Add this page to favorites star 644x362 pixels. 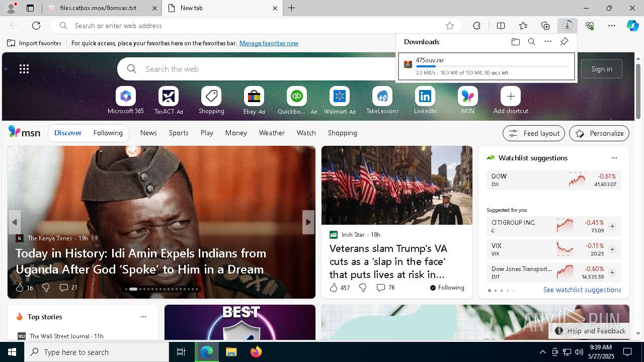point(450,26)
